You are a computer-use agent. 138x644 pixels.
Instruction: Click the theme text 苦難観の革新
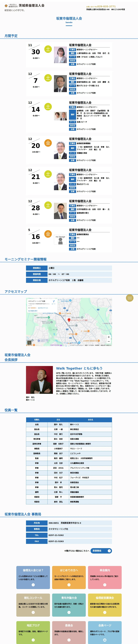pos(82,153)
